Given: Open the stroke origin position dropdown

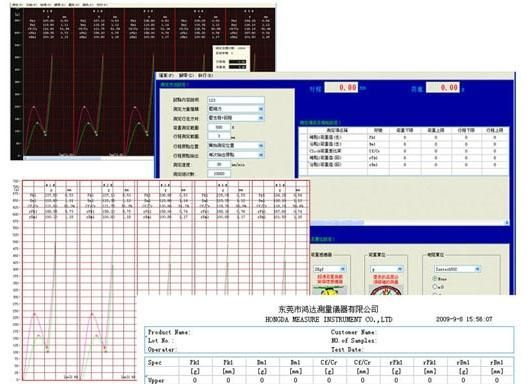Looking at the screenshot, I should tap(236, 146).
